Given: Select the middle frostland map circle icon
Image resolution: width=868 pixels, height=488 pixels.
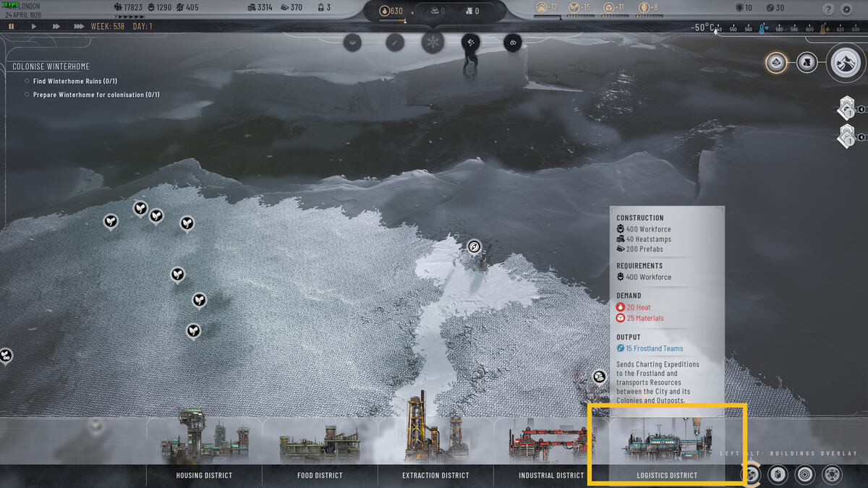Looking at the screenshot, I should 807,63.
